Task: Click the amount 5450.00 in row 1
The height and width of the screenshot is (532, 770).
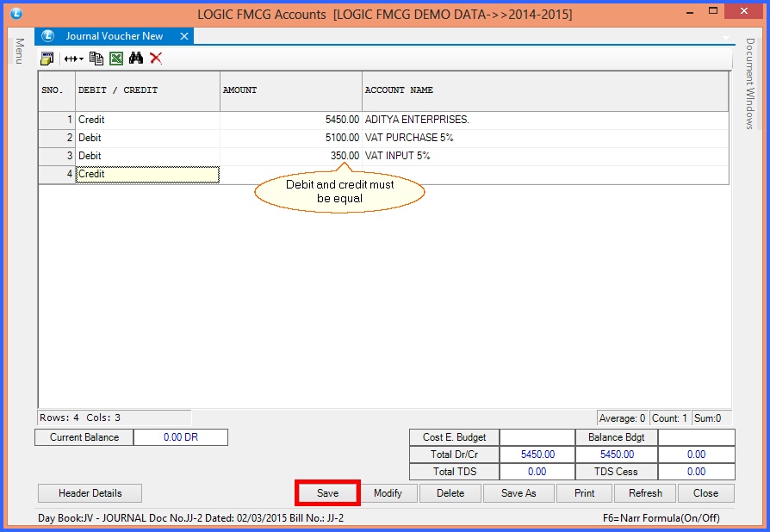Action: pyautogui.click(x=291, y=120)
